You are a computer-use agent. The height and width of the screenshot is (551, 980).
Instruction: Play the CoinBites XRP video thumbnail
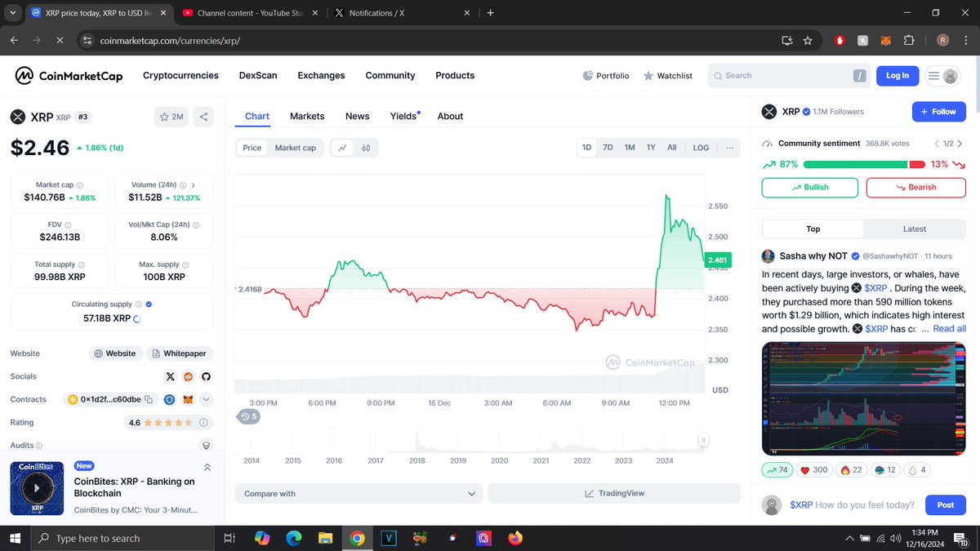[37, 489]
